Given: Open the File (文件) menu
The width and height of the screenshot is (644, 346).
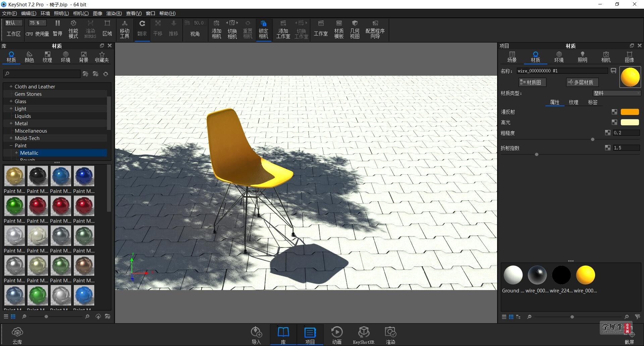Looking at the screenshot, I should click(x=9, y=13).
